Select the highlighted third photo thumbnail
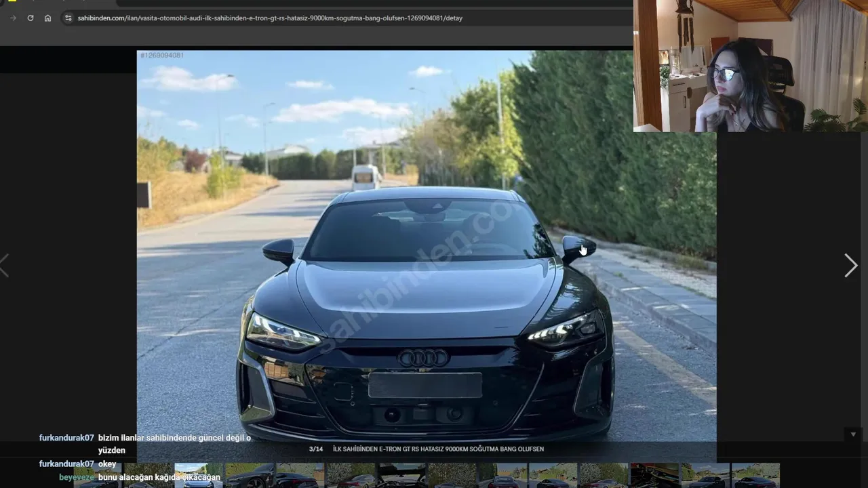This screenshot has height=488, width=868. point(198,476)
